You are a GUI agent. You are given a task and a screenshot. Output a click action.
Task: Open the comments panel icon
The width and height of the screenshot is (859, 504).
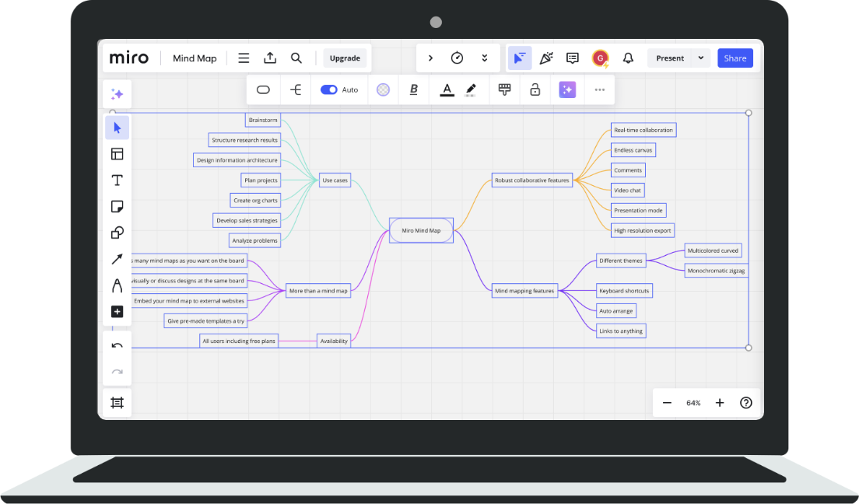(x=573, y=58)
